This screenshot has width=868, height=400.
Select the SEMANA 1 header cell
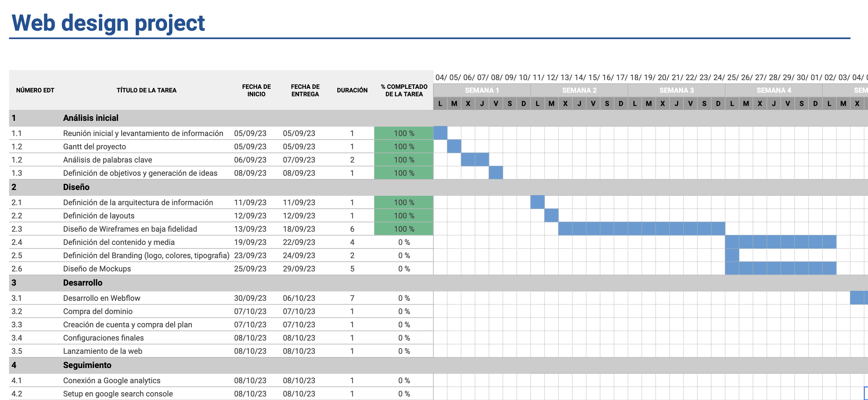(x=482, y=90)
